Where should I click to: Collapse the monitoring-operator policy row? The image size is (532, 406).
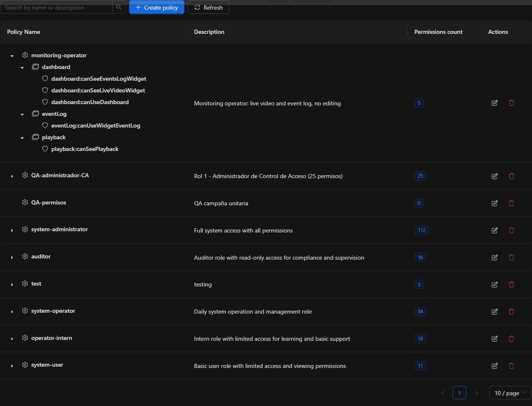(12, 56)
